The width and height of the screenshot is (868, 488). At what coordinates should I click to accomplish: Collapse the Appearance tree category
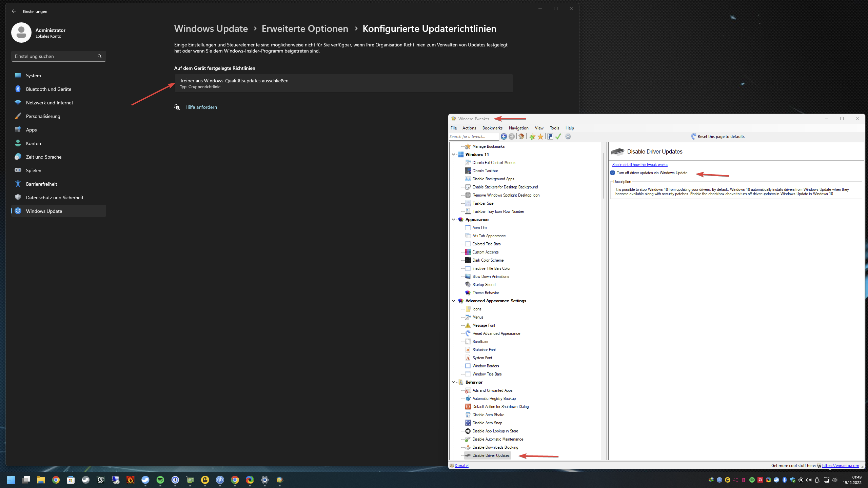(453, 220)
